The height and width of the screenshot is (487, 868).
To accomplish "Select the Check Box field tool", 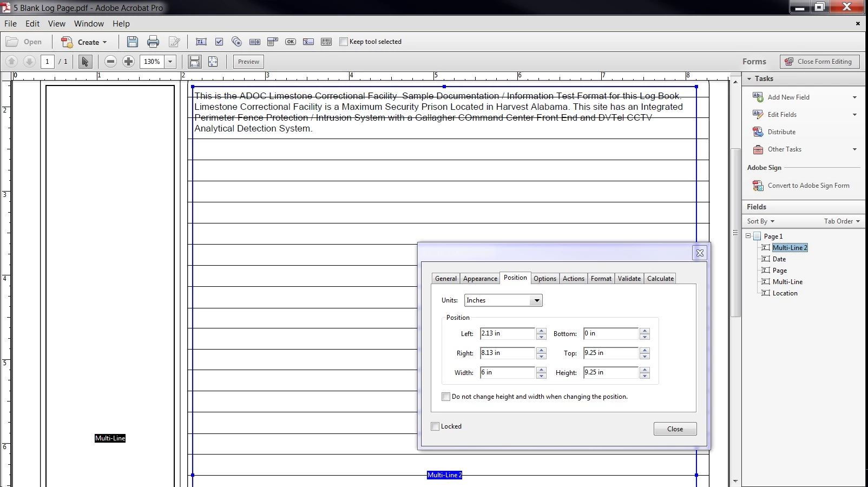I will (219, 42).
